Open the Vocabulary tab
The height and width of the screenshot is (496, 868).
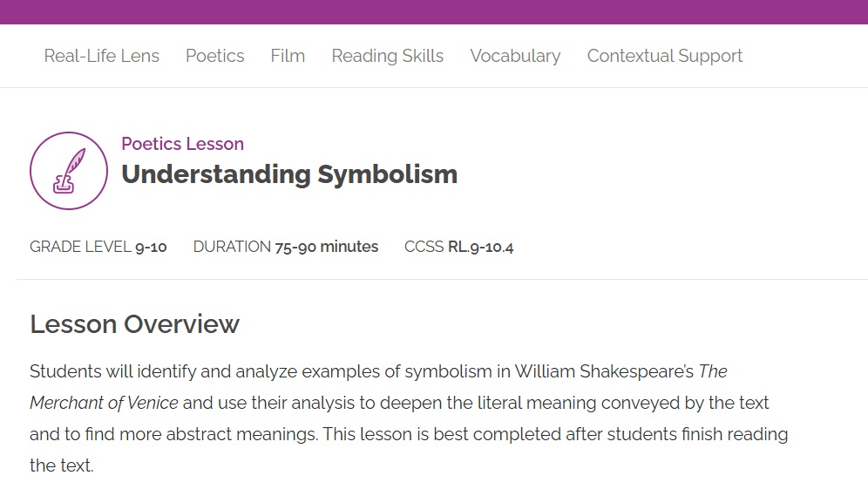[x=515, y=56]
